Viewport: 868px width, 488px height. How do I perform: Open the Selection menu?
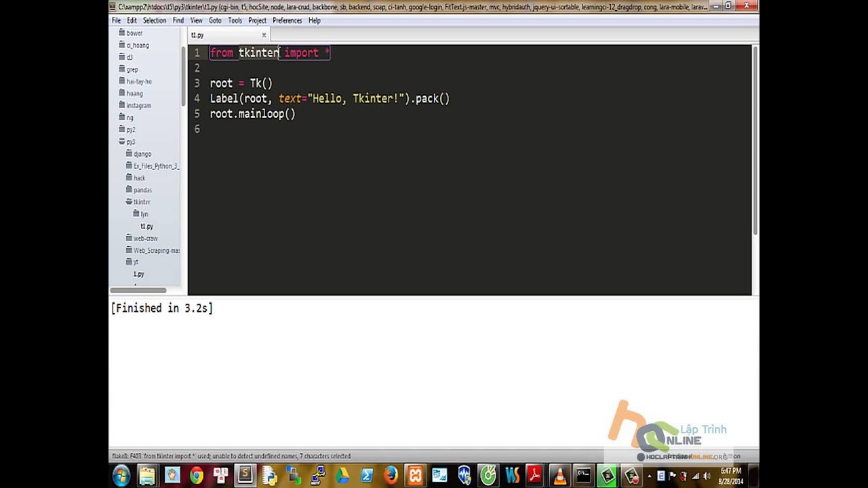(x=155, y=20)
